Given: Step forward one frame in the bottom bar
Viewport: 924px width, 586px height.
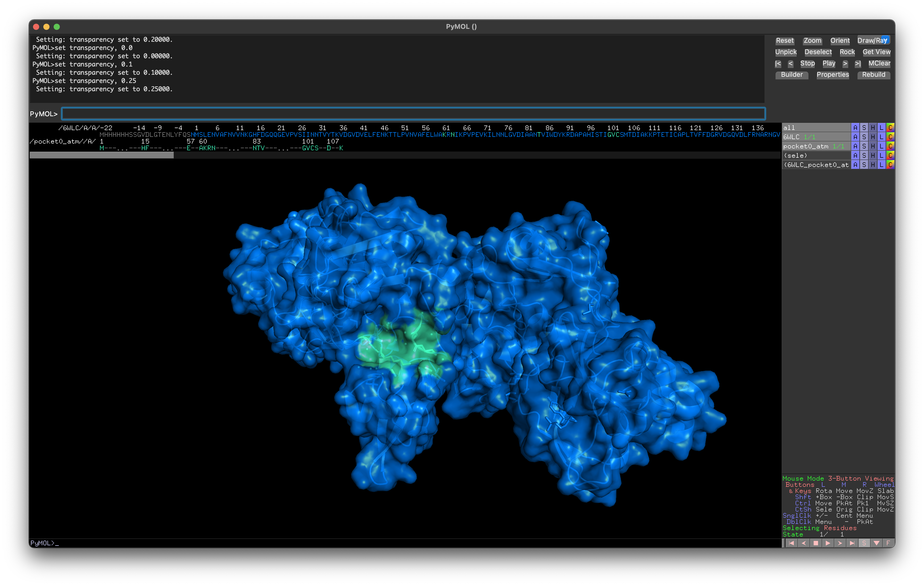Looking at the screenshot, I should (x=840, y=543).
